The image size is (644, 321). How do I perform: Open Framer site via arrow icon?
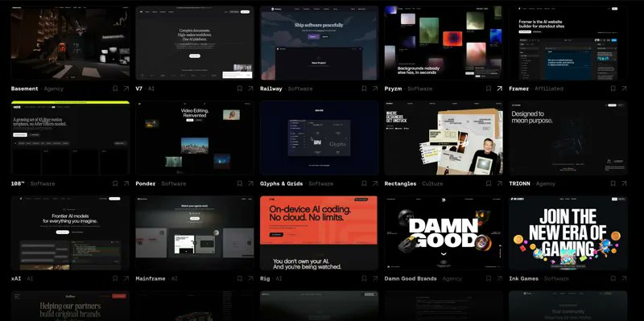click(624, 88)
